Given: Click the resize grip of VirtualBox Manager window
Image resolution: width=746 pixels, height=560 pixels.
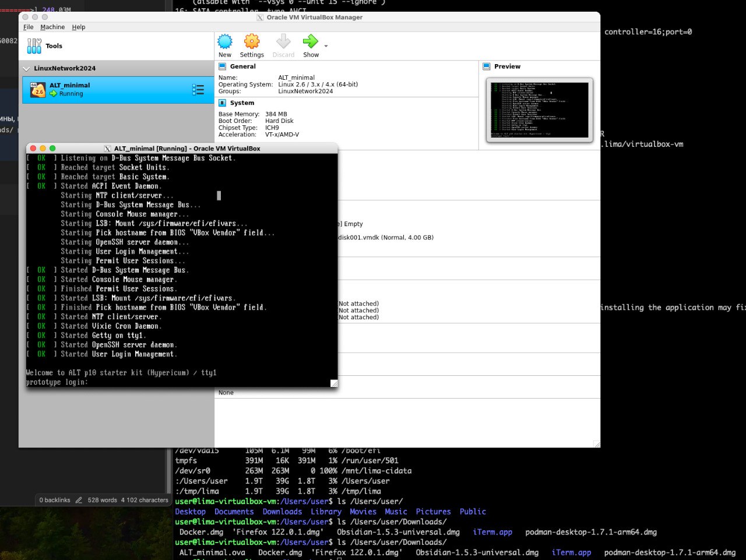Looking at the screenshot, I should point(596,444).
